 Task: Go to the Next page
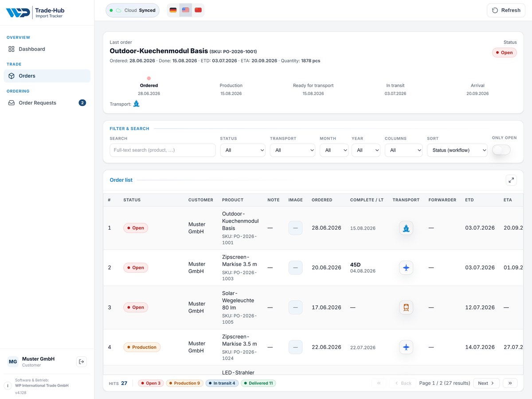[x=486, y=383]
